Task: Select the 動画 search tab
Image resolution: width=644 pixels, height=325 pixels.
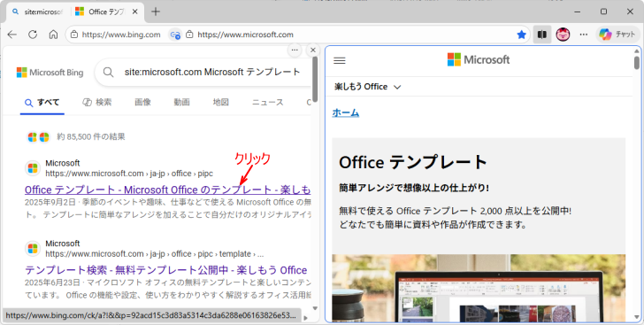Action: (x=181, y=103)
